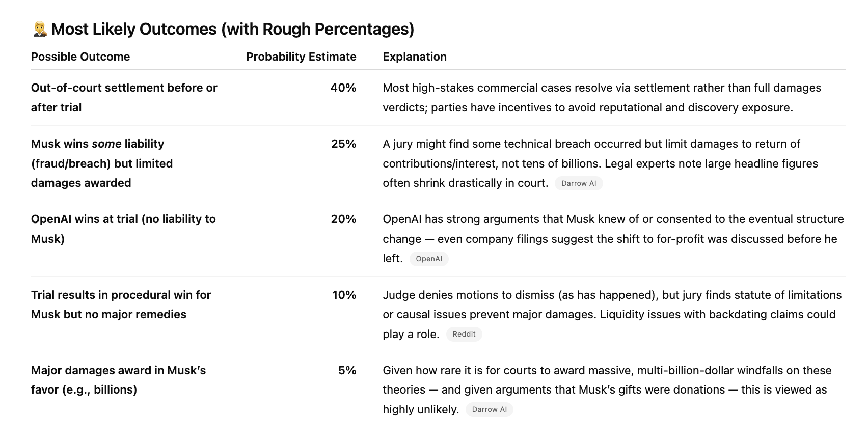Click 'Musk wins some liability' outcome cell
The height and width of the screenshot is (446, 868).
(102, 163)
